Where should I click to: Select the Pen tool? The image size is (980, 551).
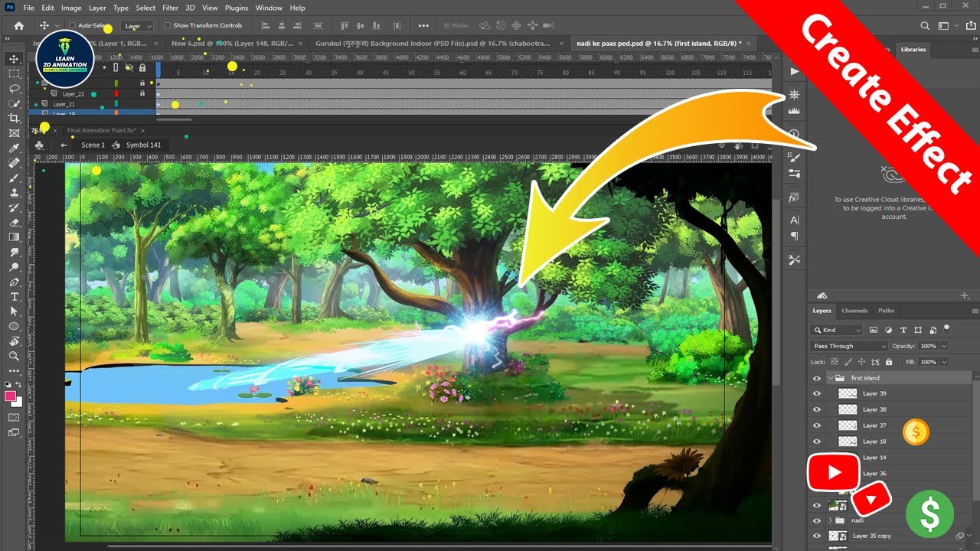click(14, 282)
